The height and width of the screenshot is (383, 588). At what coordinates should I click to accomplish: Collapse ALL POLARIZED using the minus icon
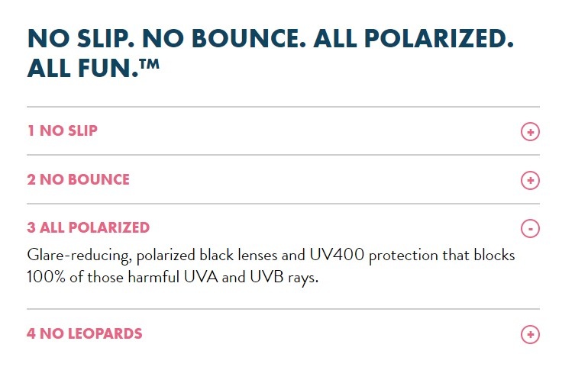[530, 229]
